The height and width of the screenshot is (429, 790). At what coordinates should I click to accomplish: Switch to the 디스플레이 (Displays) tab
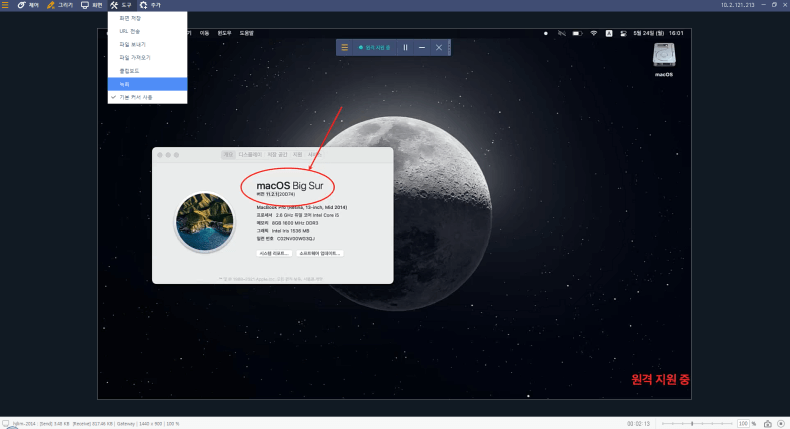coord(250,155)
